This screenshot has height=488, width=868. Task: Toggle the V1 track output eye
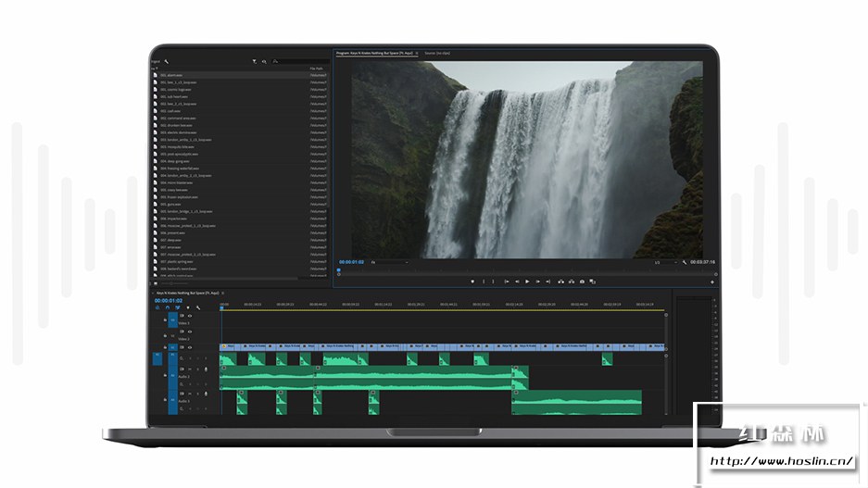tap(190, 347)
